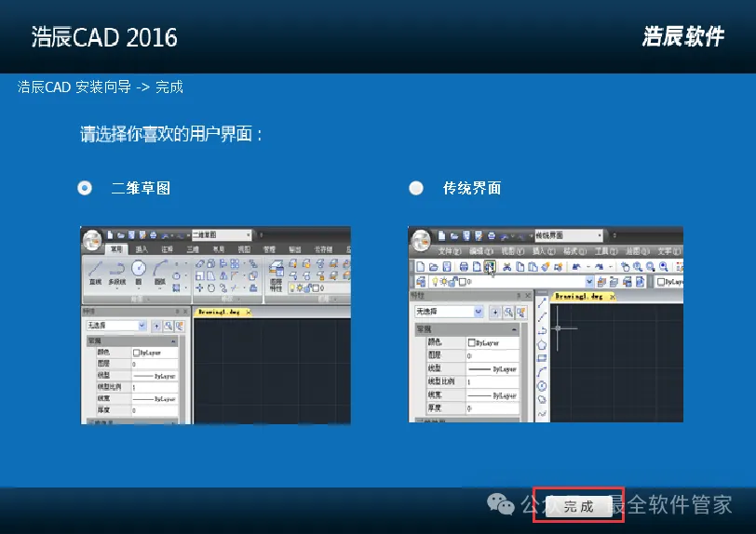756x534 pixels.
Task: Click the 二维草图 option label text
Action: (141, 188)
